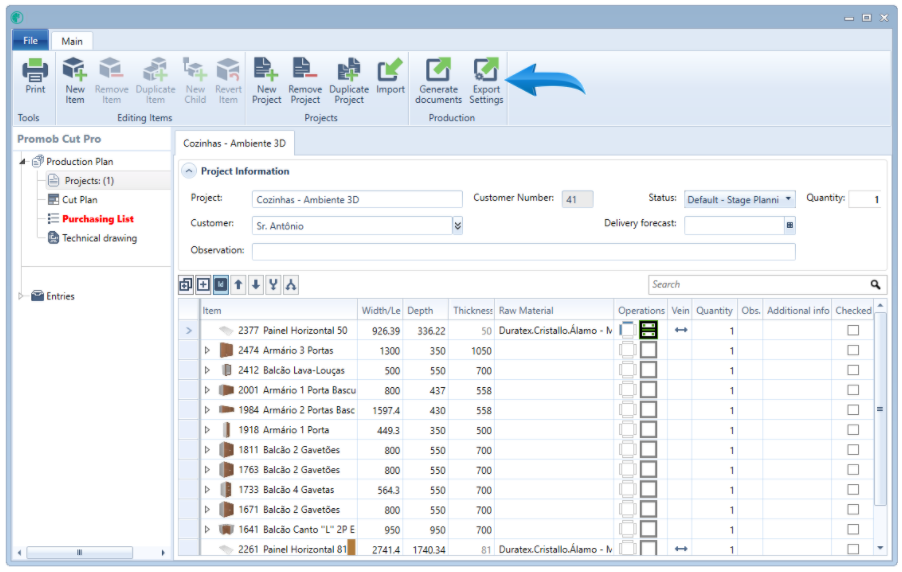902x572 pixels.
Task: Sort by Raw Material column header
Action: pyautogui.click(x=555, y=310)
